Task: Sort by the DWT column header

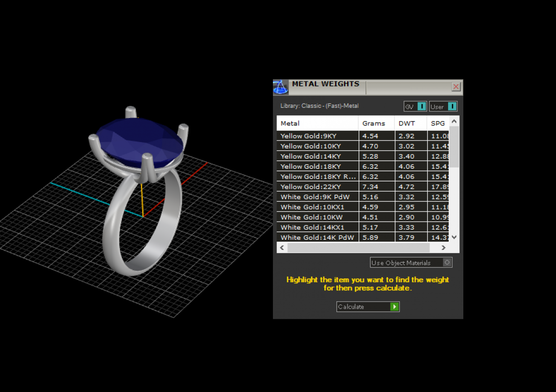Action: [x=411, y=124]
